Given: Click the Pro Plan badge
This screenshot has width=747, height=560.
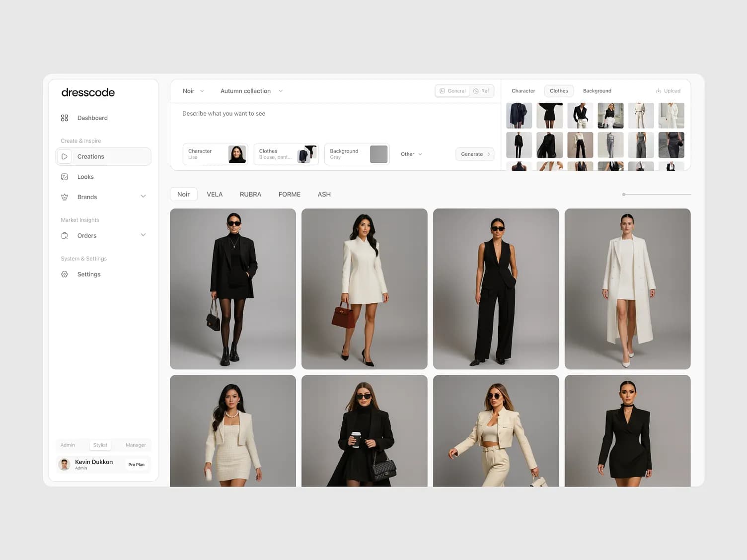Looking at the screenshot, I should [x=136, y=465].
